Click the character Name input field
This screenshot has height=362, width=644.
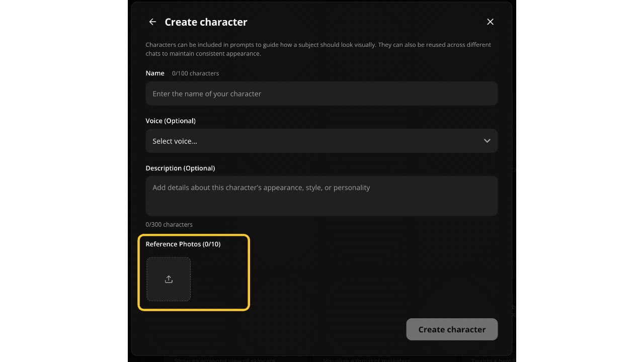pos(321,94)
